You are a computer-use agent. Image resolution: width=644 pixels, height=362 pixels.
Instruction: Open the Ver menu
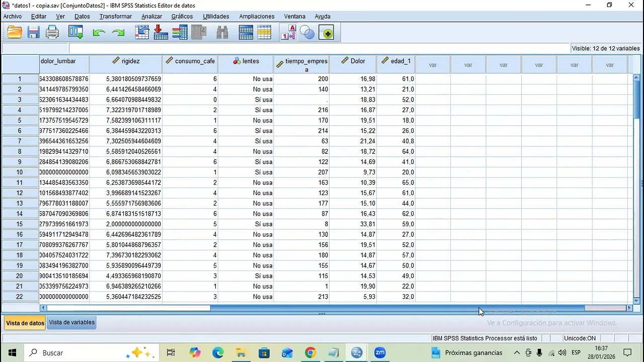click(60, 17)
